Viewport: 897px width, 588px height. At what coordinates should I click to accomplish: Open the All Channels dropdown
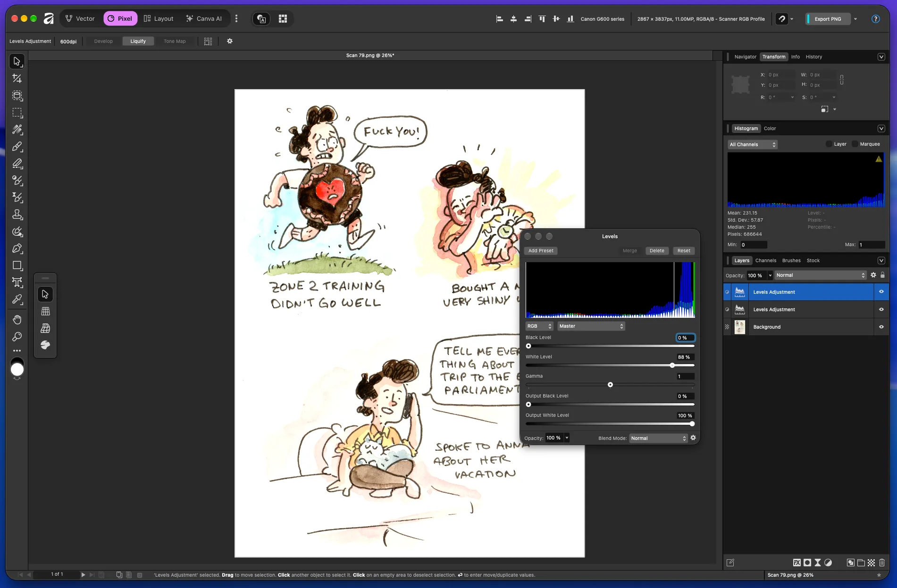tap(753, 145)
